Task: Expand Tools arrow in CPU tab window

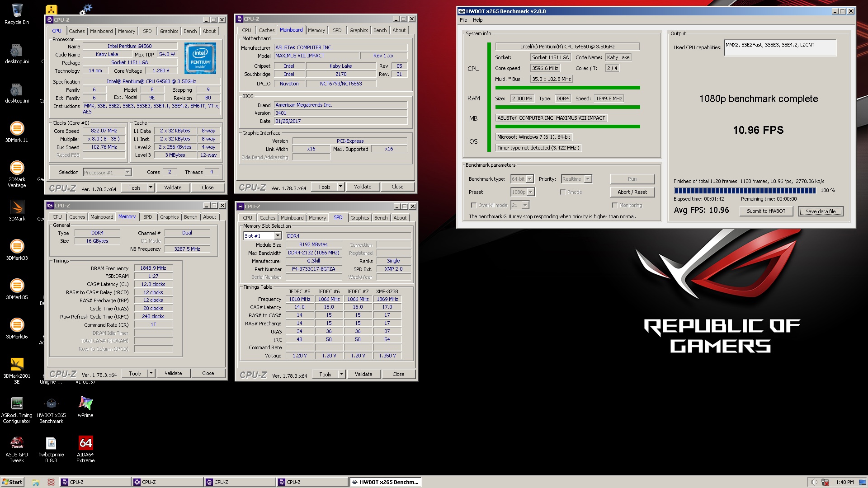Action: [151, 188]
